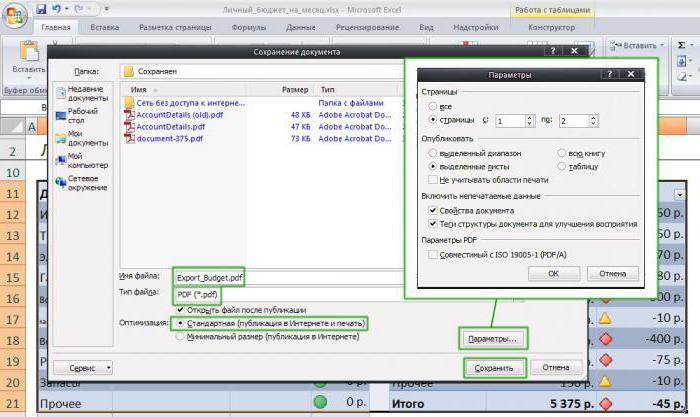Viewport: 700px width, 417px height.
Task: Click the 'с' start page number field
Action: [510, 121]
